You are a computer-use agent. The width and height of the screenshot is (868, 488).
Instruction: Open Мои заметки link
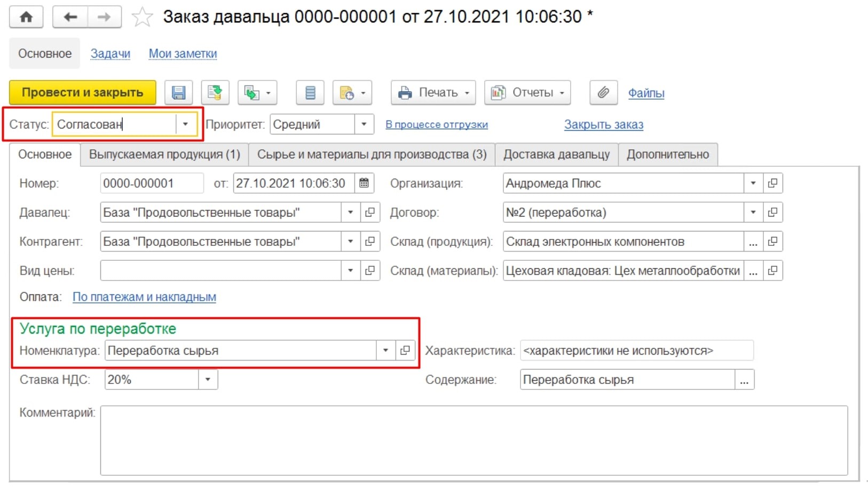pos(183,53)
